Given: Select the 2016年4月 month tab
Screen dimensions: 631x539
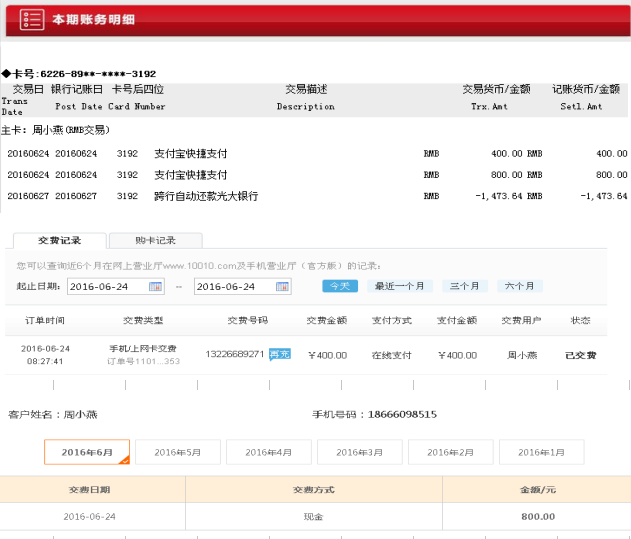Looking at the screenshot, I should coord(268,452).
